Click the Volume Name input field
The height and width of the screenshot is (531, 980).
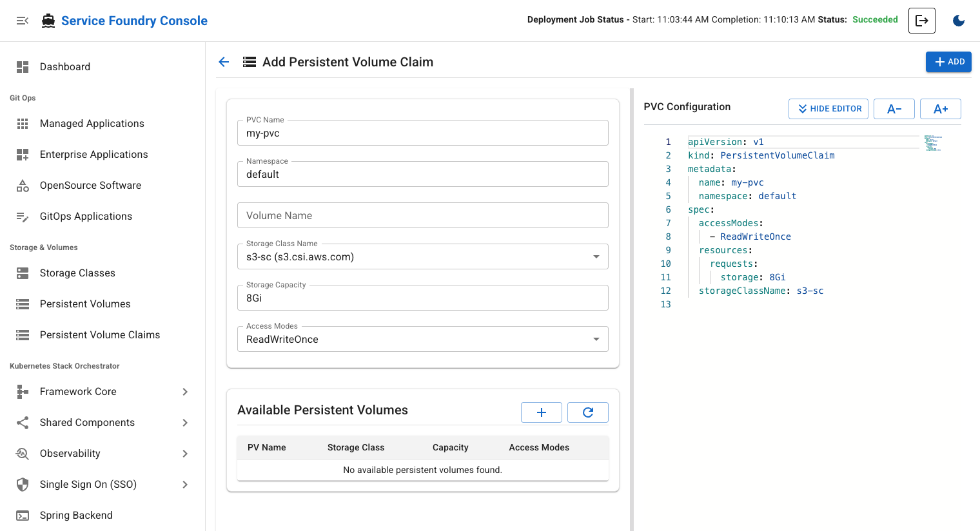[422, 215]
